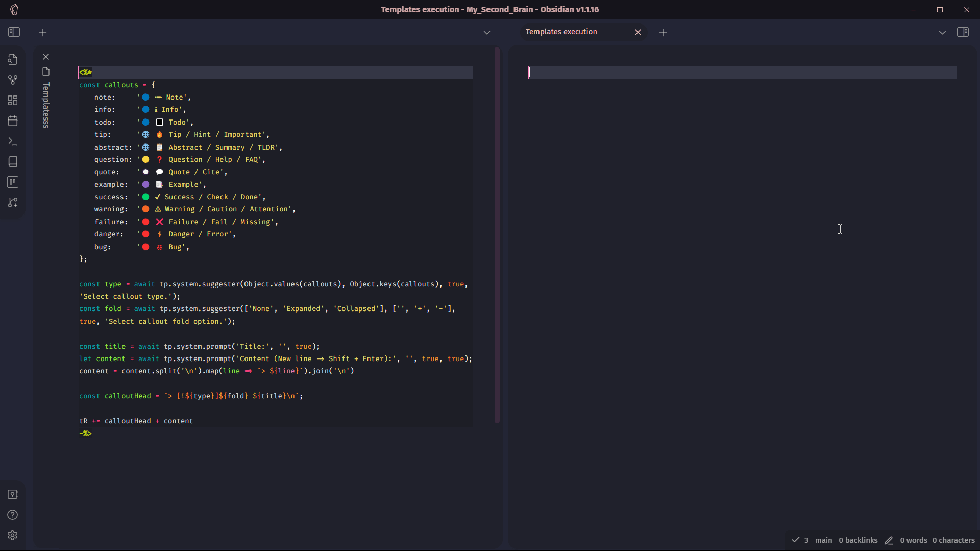Click the git sync checkmark status icon
The height and width of the screenshot is (551, 980).
pos(795,540)
